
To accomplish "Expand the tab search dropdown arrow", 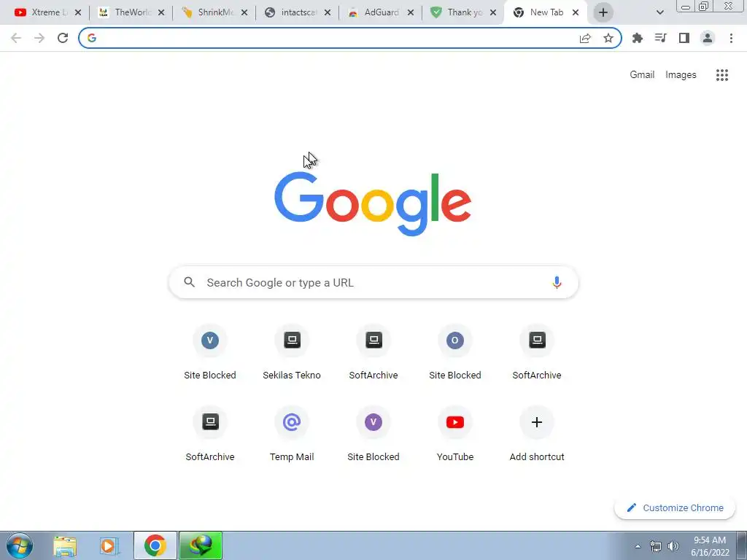I will (659, 12).
